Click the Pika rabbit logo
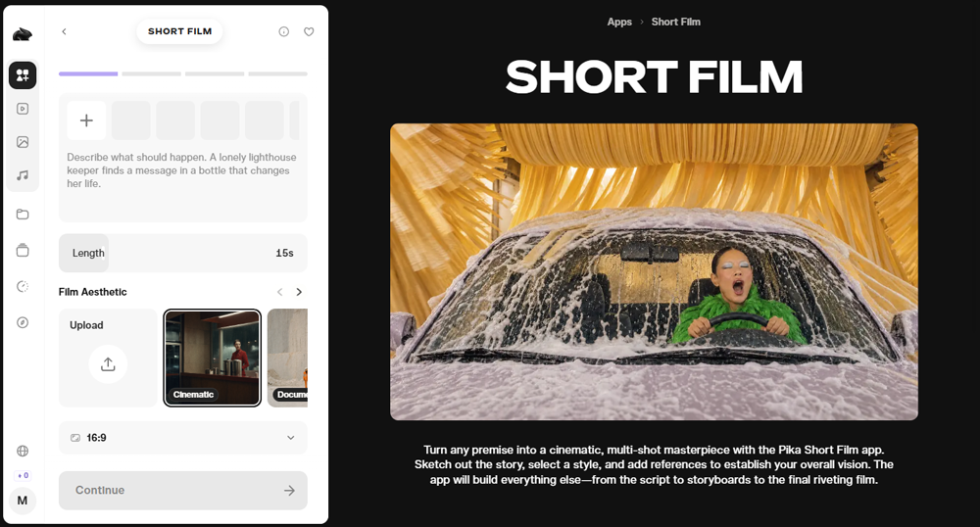980x527 pixels. [23, 34]
